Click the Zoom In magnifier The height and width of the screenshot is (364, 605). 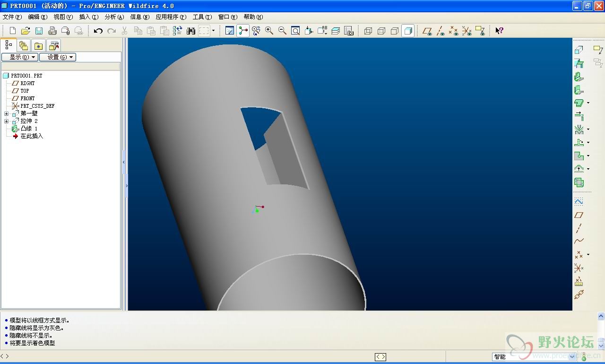pos(269,31)
